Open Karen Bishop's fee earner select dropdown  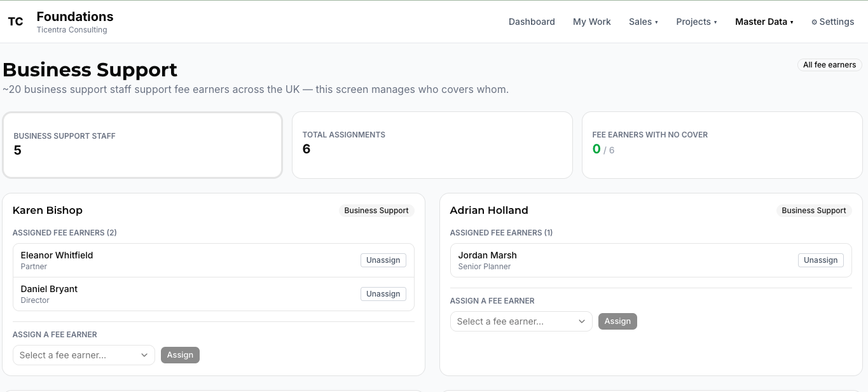click(84, 355)
